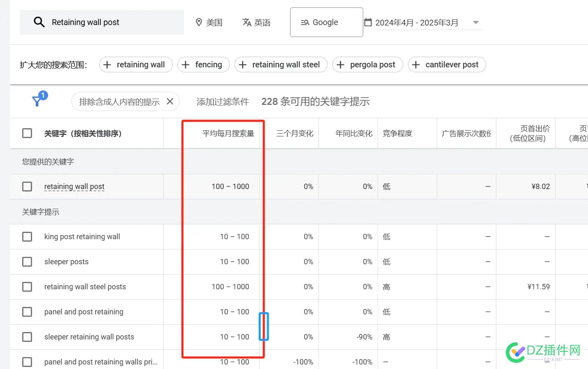The width and height of the screenshot is (588, 369).
Task: Sort by 平均每月搜索量 column header
Action: point(228,134)
